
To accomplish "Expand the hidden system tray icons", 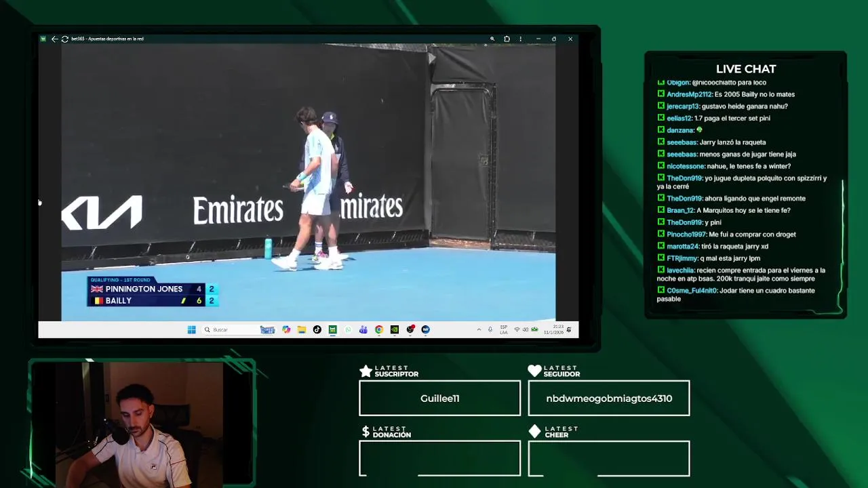I will [479, 329].
